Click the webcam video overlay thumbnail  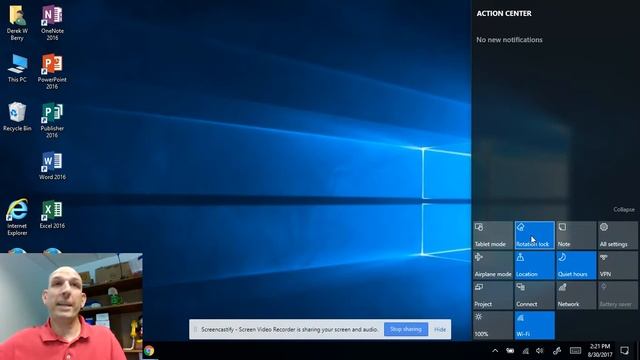[71, 306]
